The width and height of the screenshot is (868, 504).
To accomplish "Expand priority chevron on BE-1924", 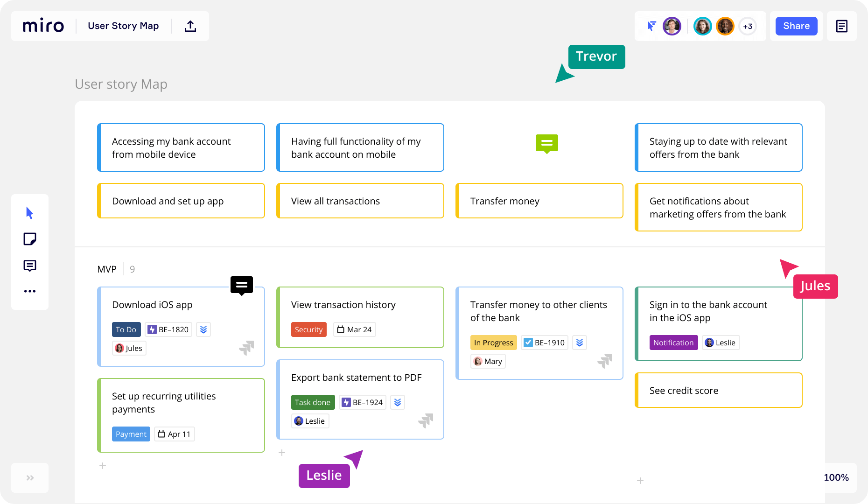I will (x=398, y=402).
